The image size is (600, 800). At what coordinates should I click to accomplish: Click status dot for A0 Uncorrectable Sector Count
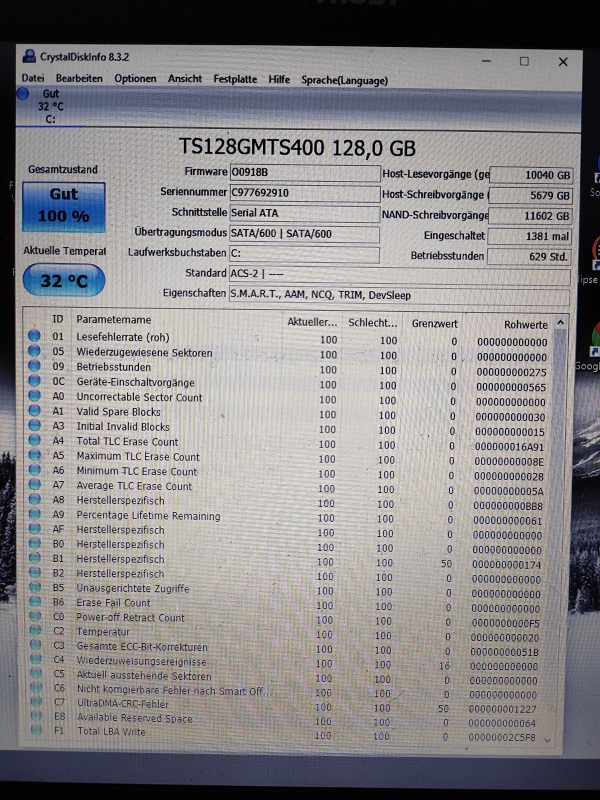34,395
